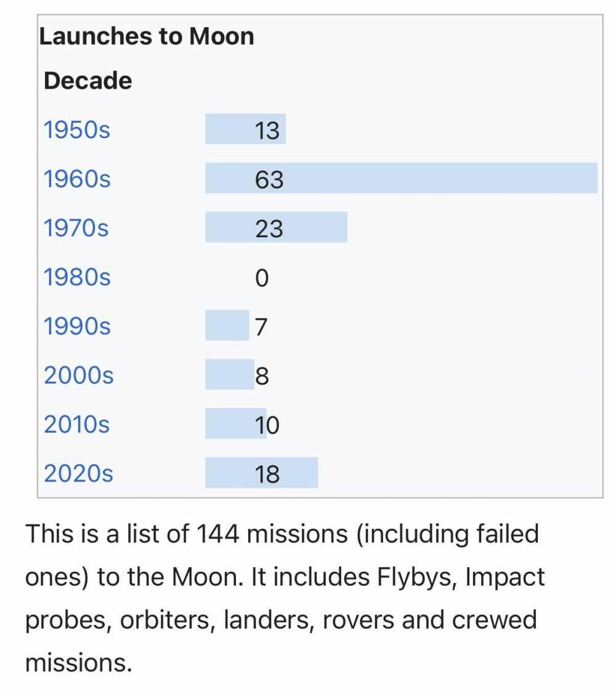Select the bar in the 2010s row
616x694 pixels.
(235, 423)
